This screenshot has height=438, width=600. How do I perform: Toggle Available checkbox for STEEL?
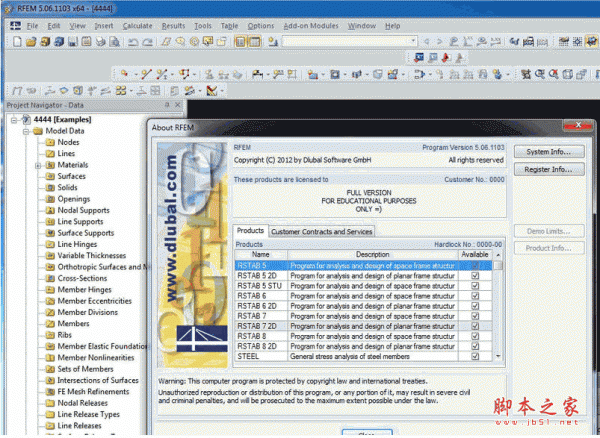pos(475,356)
